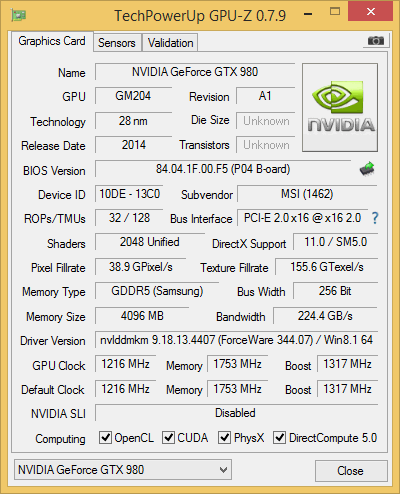Open the GPU selection dropdown
Viewport: 400px width, 494px height.
click(123, 470)
